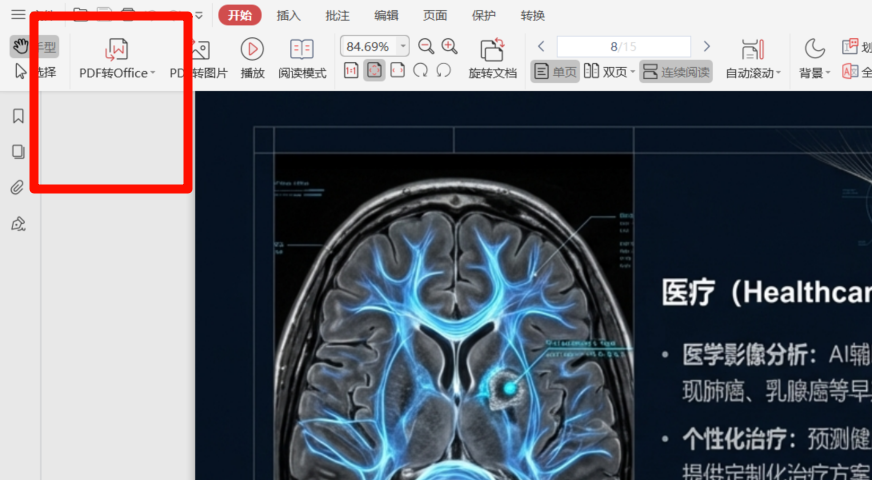Expand the 双页 options arrow
This screenshot has width=872, height=480.
[633, 73]
